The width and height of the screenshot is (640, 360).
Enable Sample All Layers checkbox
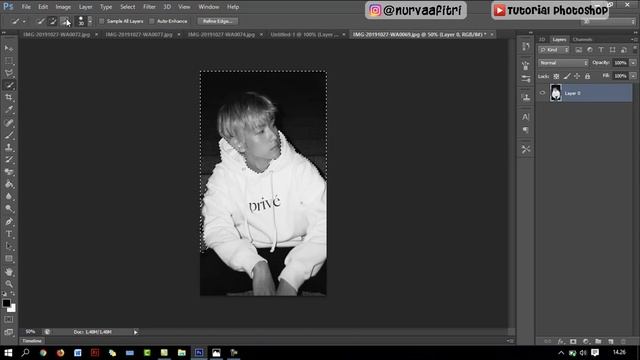click(102, 21)
